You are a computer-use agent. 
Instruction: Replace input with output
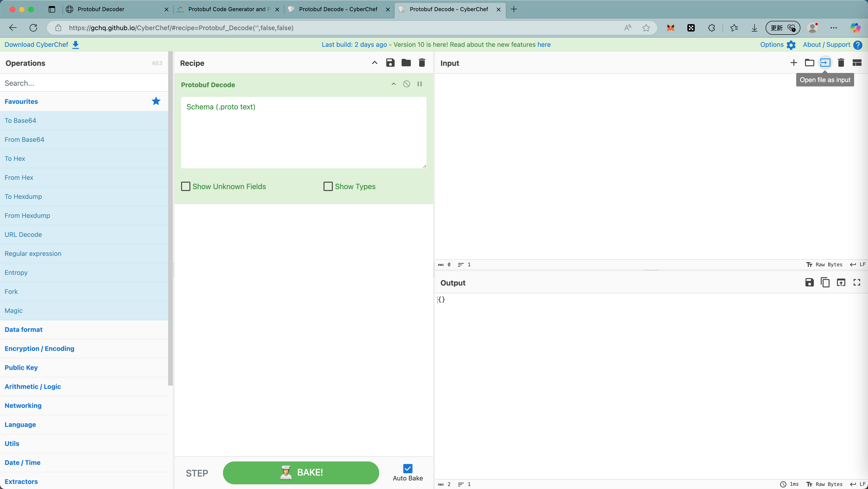coord(841,283)
